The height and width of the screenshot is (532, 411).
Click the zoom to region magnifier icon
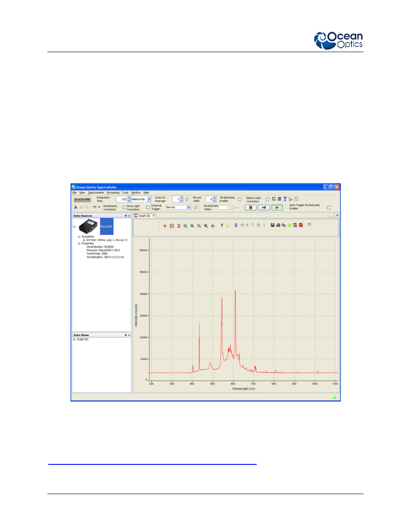click(206, 226)
